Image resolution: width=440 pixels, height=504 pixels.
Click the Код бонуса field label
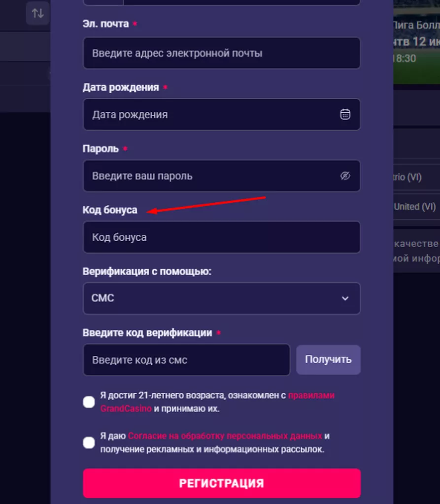(x=110, y=210)
